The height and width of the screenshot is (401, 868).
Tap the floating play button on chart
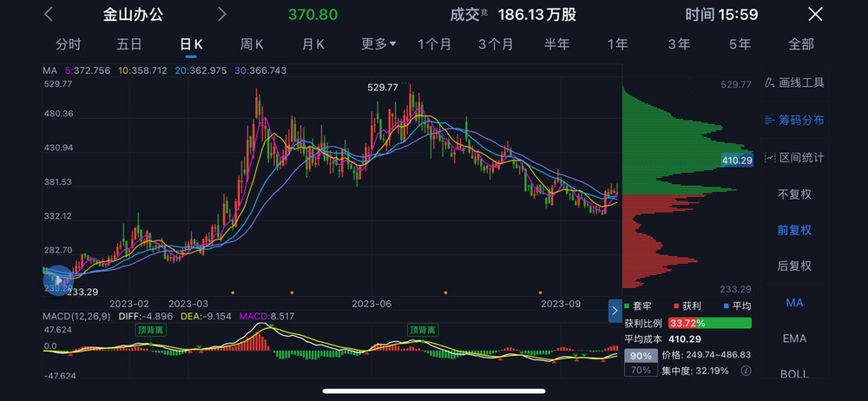point(59,281)
